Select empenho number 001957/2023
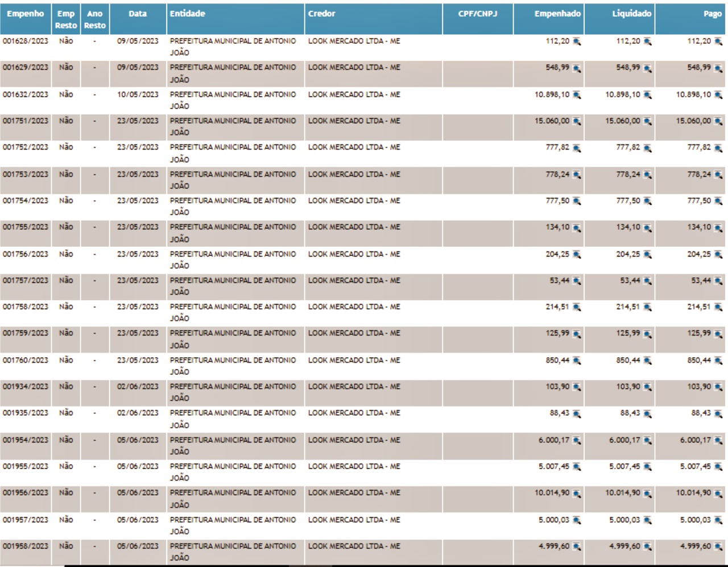The height and width of the screenshot is (567, 728). 26,519
